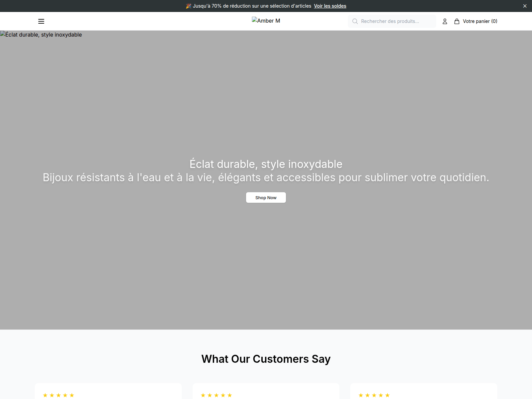Follow the 'Voir les soldes' link
The height and width of the screenshot is (399, 532).
point(330,6)
